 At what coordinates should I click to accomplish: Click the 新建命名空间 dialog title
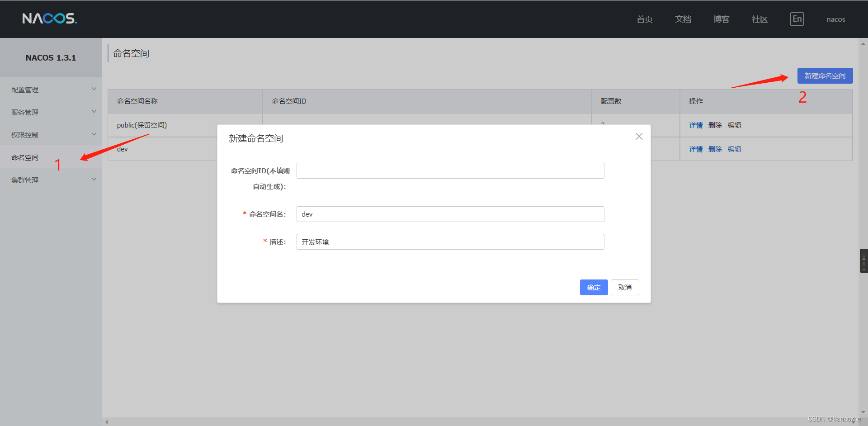click(256, 138)
